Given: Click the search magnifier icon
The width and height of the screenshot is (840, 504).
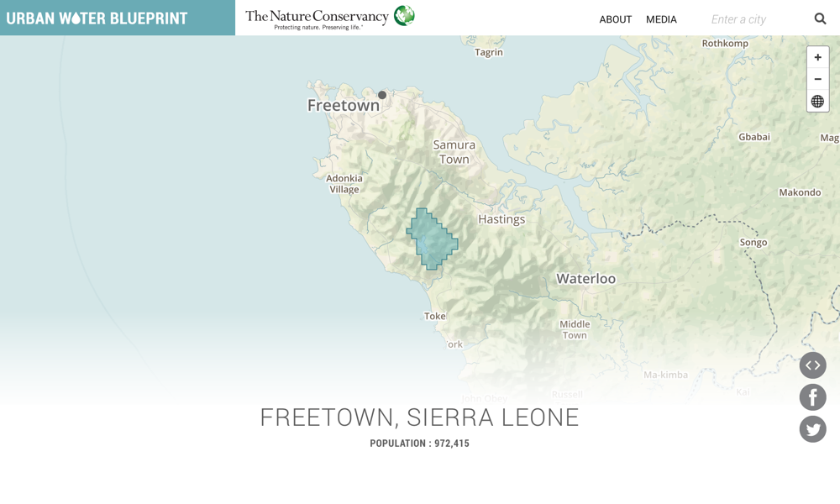Looking at the screenshot, I should [820, 18].
